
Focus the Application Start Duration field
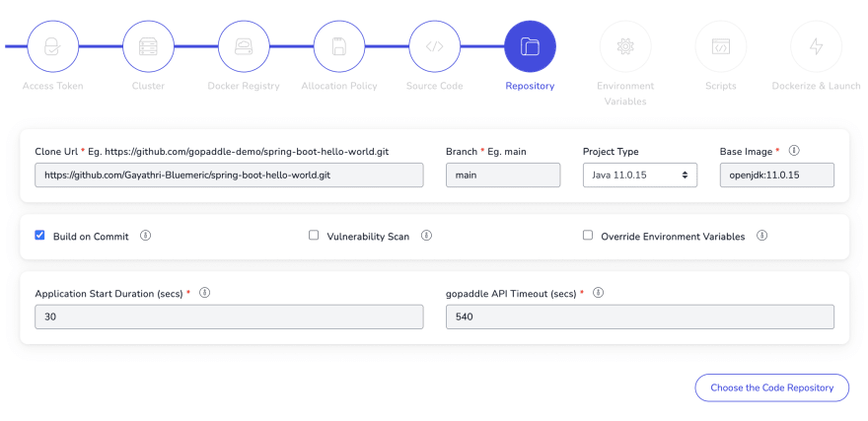(x=229, y=316)
